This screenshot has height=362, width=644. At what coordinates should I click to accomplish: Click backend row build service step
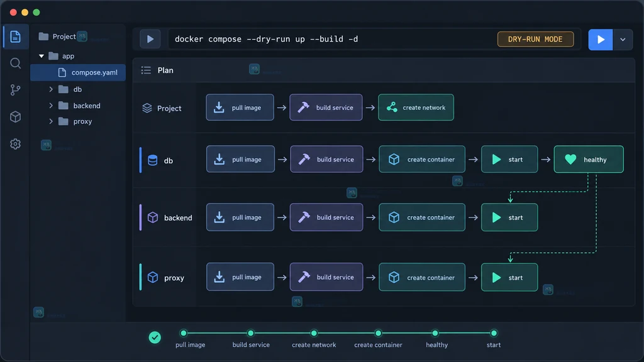coord(326,217)
